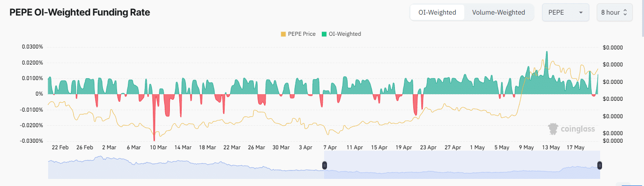Click the 7 Apr date label

tap(330, 147)
